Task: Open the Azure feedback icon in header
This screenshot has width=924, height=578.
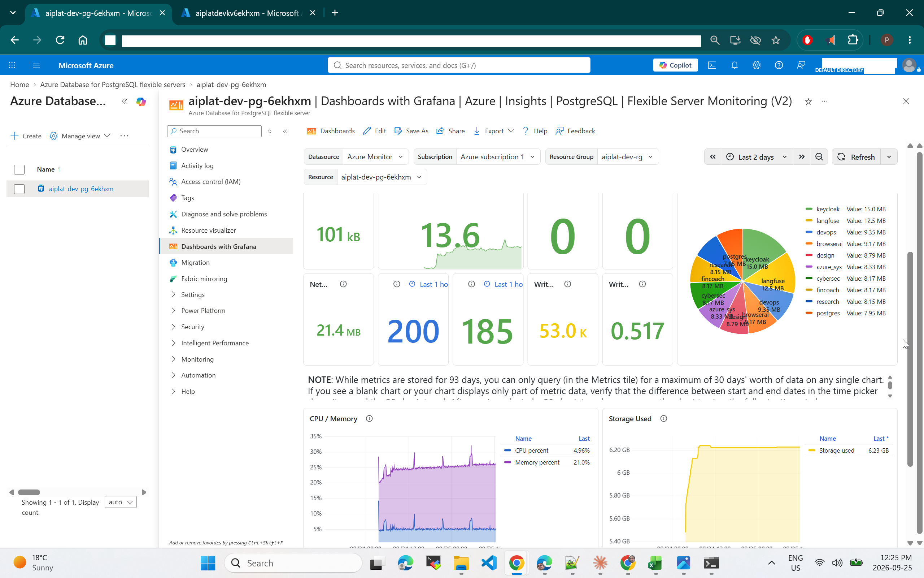Action: coord(801,65)
